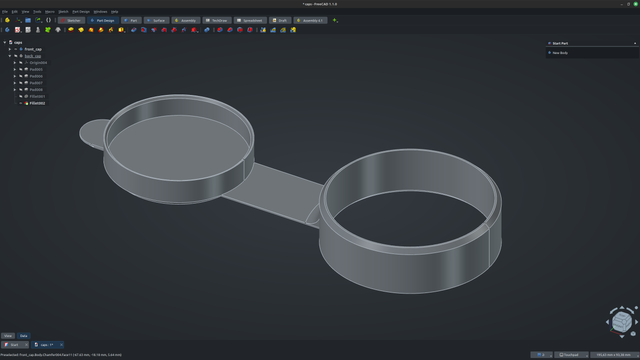Expand the Pad008 tree node
This screenshot has width=640, height=360.
click(x=15, y=89)
